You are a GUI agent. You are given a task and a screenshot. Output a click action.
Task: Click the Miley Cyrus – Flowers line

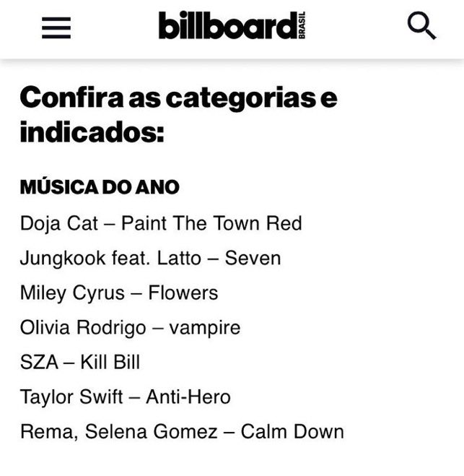coord(119,293)
